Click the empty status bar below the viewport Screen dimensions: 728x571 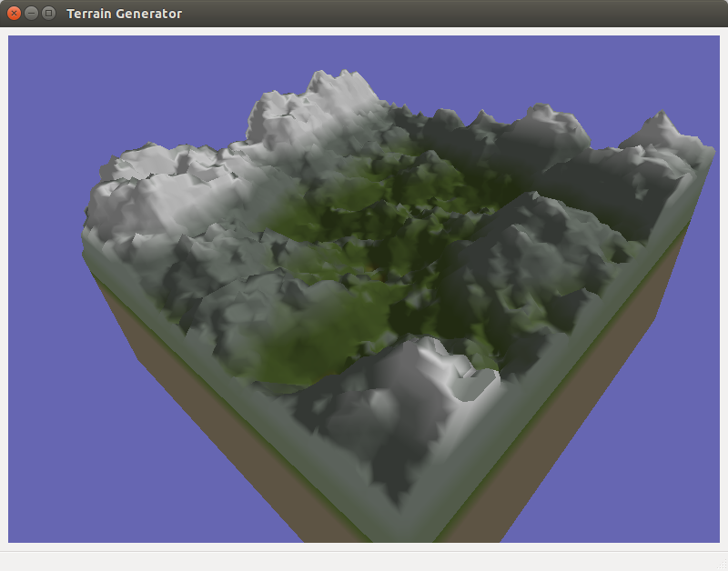[364, 561]
